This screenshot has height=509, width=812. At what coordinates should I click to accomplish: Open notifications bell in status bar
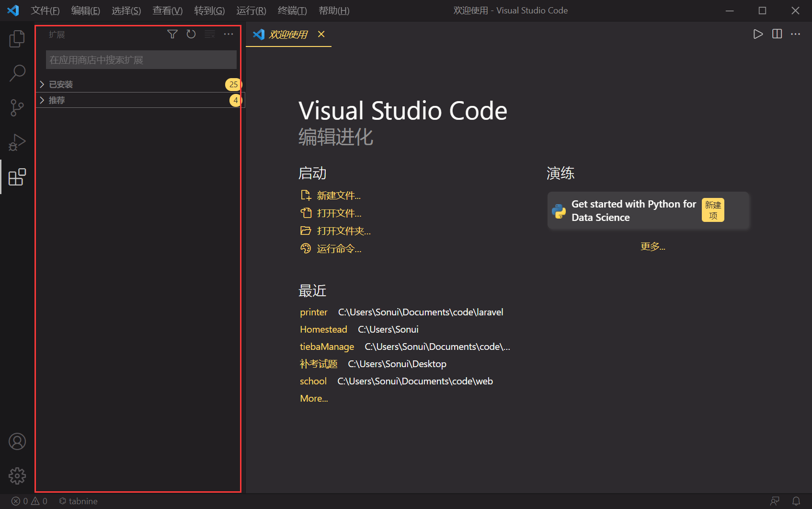(x=796, y=501)
